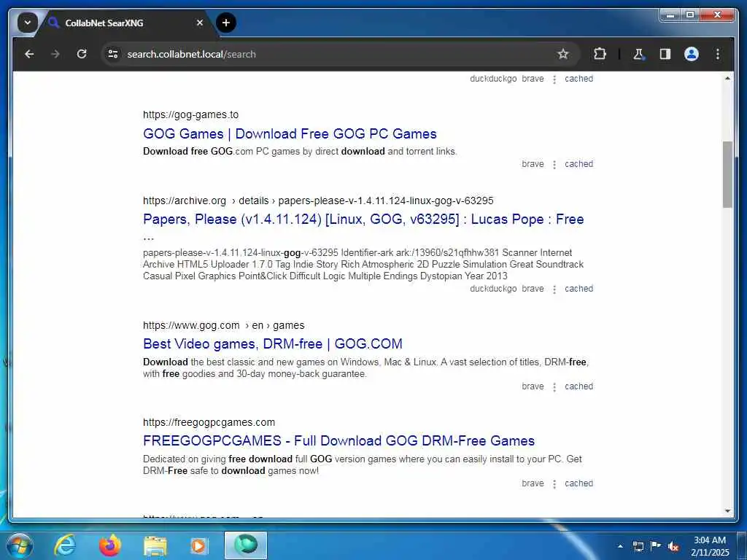Open the network status tray icon
Image resolution: width=747 pixels, height=560 pixels.
click(638, 546)
